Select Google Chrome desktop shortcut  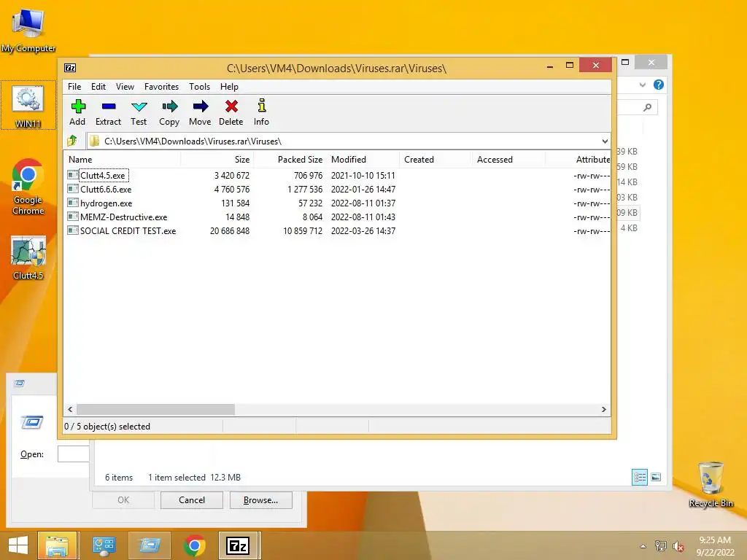tap(28, 187)
